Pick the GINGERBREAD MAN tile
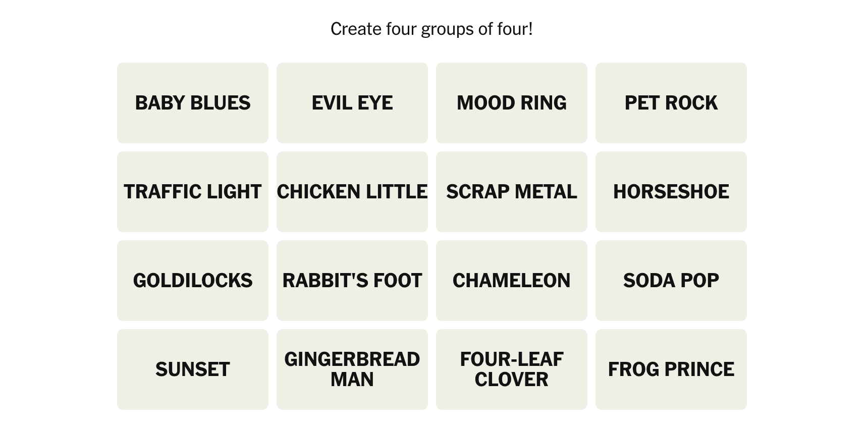Screen dimensions: 868x428 point(352,369)
